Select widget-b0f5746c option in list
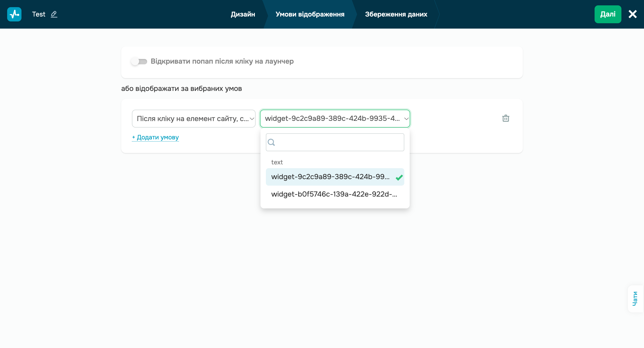Screen dimensions: 644x348 point(334,194)
